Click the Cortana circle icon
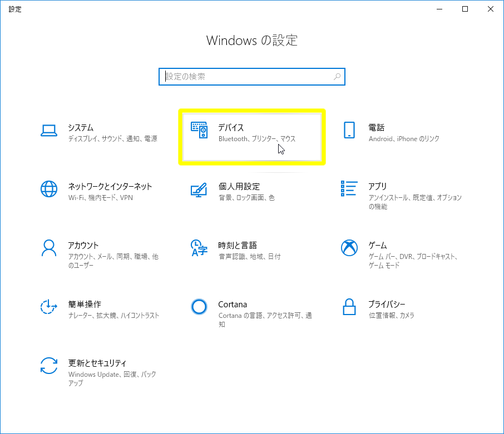Image resolution: width=504 pixels, height=434 pixels. pyautogui.click(x=199, y=307)
